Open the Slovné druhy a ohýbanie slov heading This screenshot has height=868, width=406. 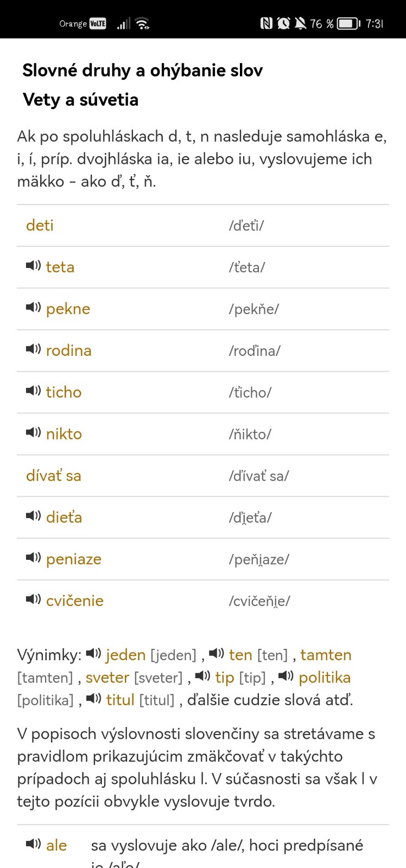click(143, 71)
